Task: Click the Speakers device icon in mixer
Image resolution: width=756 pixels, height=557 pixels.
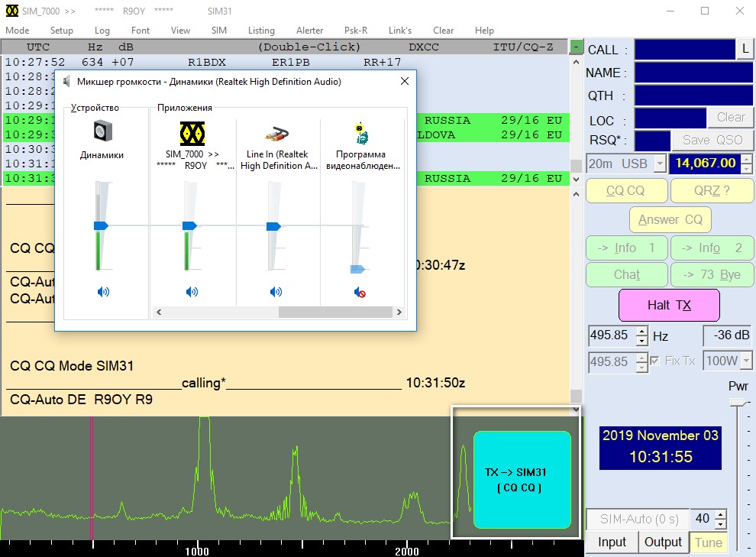Action: tap(103, 132)
